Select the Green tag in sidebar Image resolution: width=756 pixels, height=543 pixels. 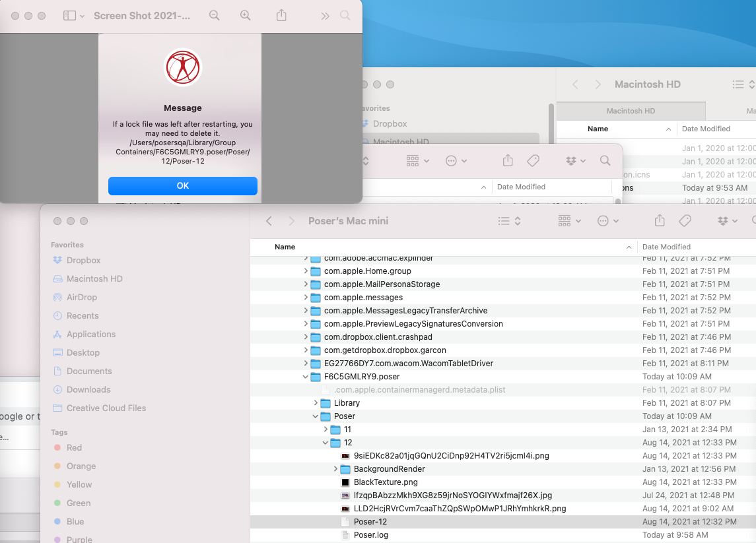pos(73,503)
